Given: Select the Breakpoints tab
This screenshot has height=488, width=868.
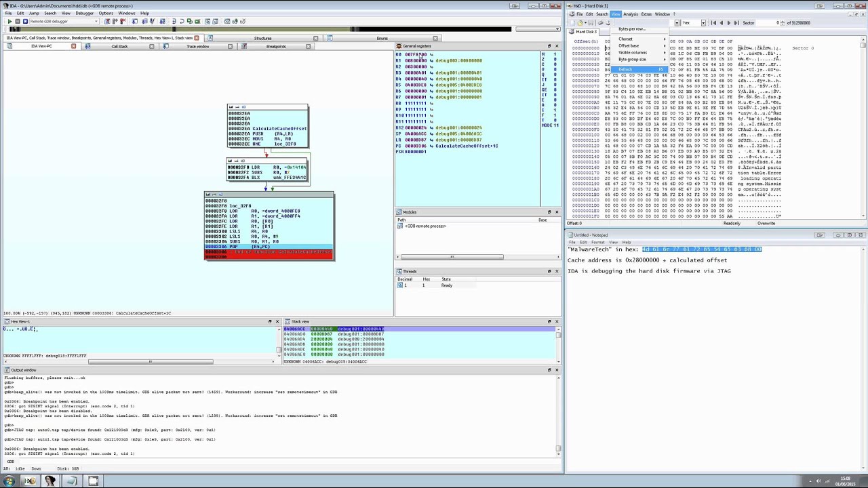Looking at the screenshot, I should [275, 46].
